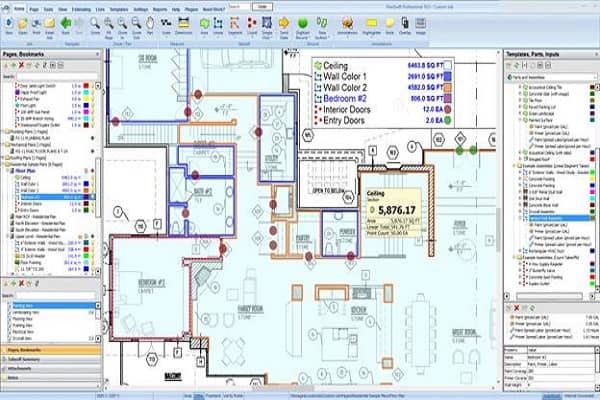
Task: Switch to the Notes section
Action: click(51, 378)
